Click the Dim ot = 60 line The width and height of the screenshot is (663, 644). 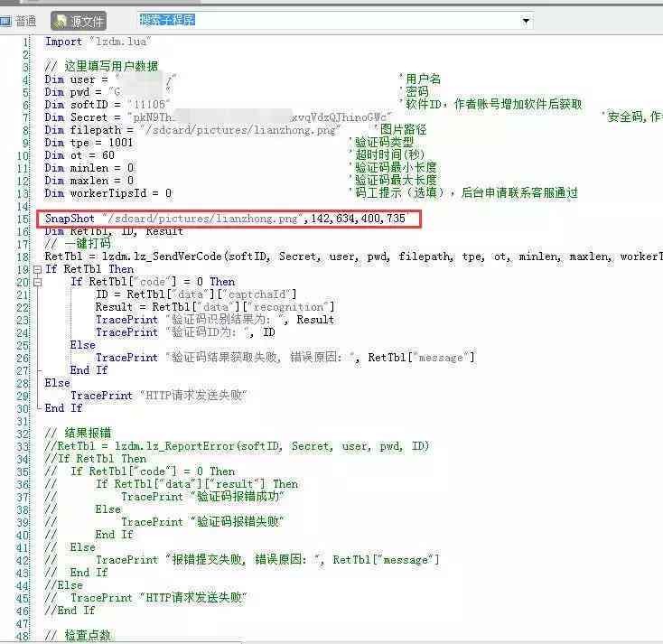pyautogui.click(x=79, y=155)
